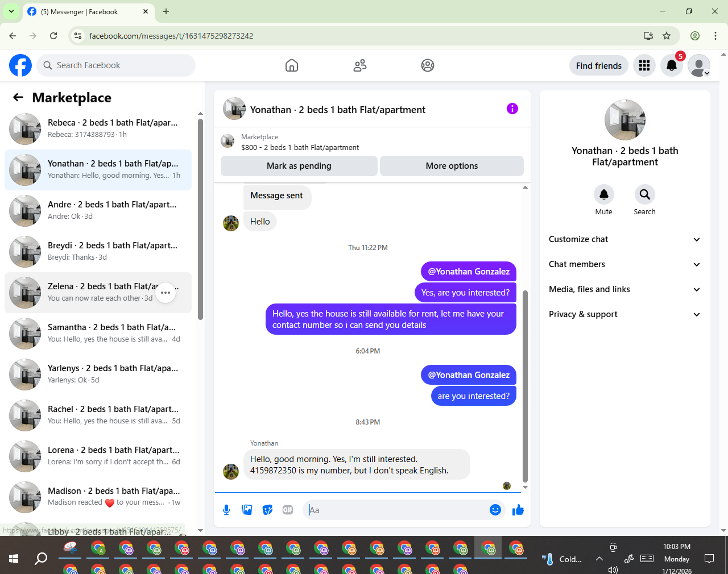Choose a GIF icon
Screen dimensions: 728x574
point(288,510)
